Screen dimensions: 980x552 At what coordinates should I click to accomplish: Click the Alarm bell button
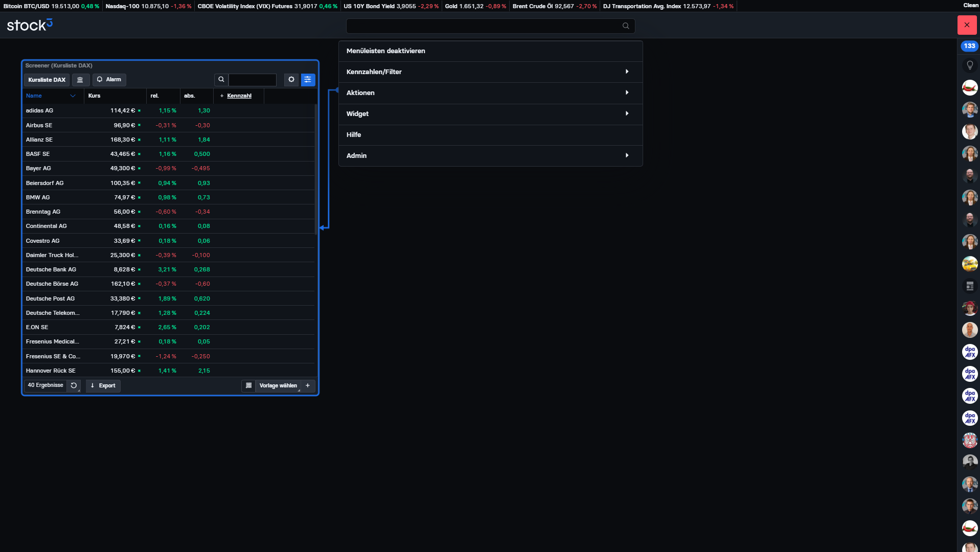(109, 80)
